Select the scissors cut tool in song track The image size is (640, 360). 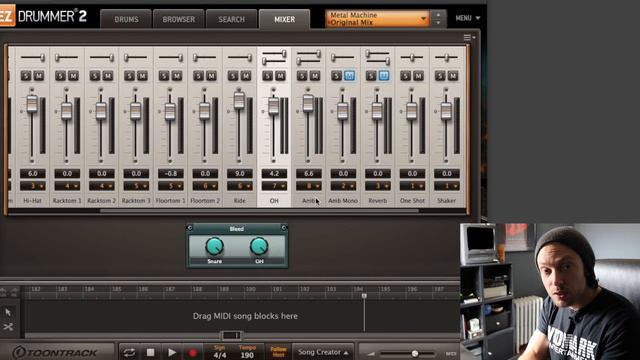tap(8, 327)
